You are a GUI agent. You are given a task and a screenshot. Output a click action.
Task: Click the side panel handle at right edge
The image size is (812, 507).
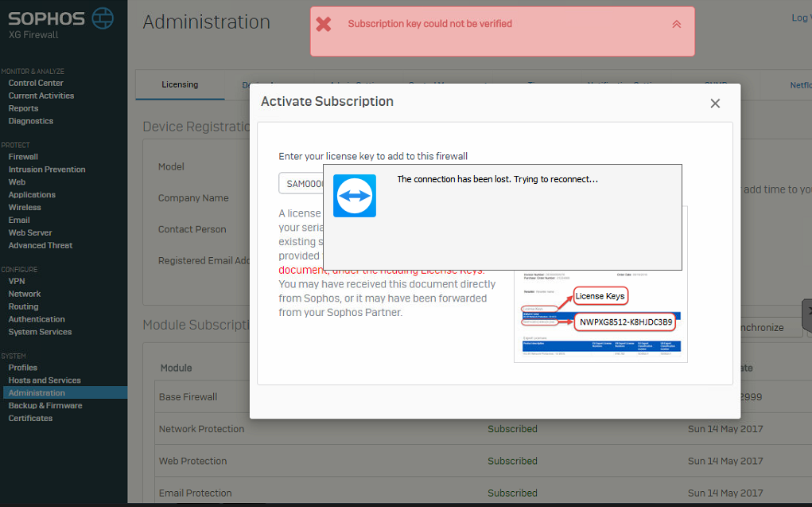pyautogui.click(x=806, y=316)
